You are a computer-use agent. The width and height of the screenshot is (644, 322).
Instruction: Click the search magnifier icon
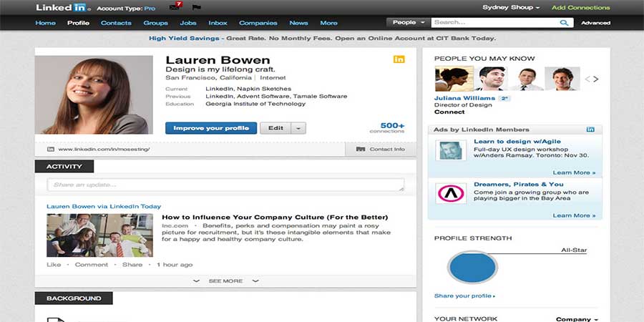tap(565, 23)
